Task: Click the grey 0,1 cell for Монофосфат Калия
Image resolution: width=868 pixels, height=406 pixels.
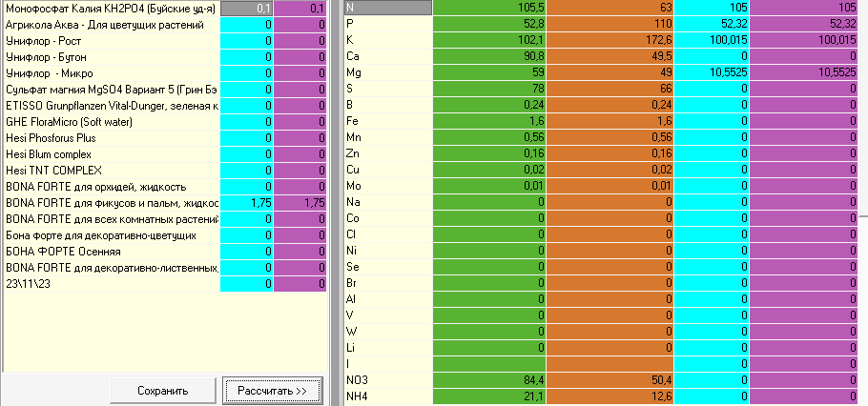Action: (247, 9)
